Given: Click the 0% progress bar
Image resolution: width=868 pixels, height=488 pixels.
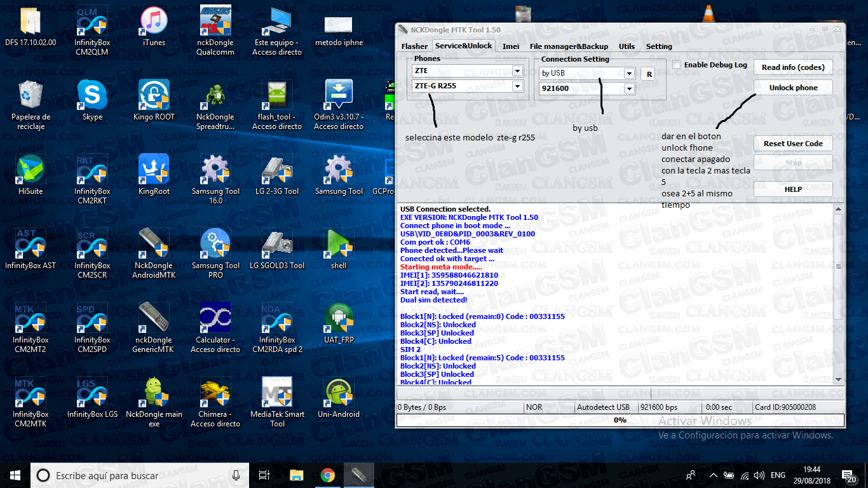Looking at the screenshot, I should [620, 420].
